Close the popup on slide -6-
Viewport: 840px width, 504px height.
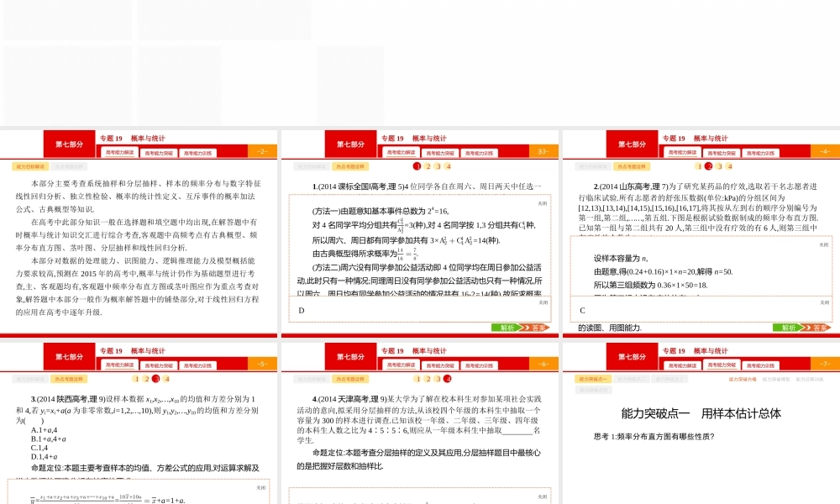pos(543,496)
